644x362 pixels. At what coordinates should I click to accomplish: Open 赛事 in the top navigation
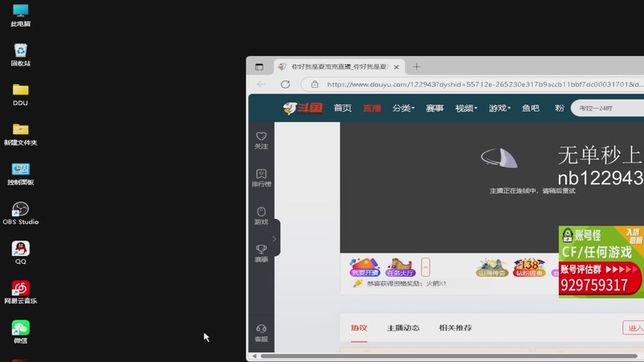(435, 108)
